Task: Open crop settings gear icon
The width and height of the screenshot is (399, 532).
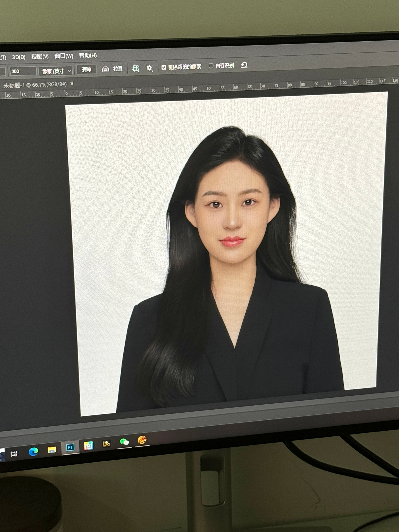Action: (x=150, y=68)
